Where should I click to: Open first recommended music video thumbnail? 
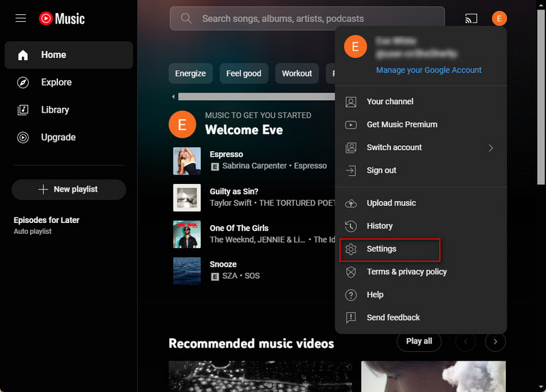pos(260,376)
